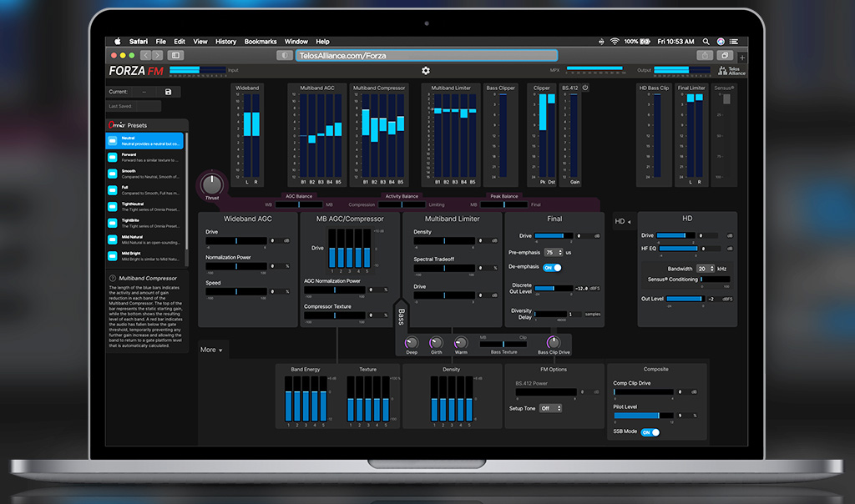
Task: Open the Safari Edit menu
Action: point(180,42)
